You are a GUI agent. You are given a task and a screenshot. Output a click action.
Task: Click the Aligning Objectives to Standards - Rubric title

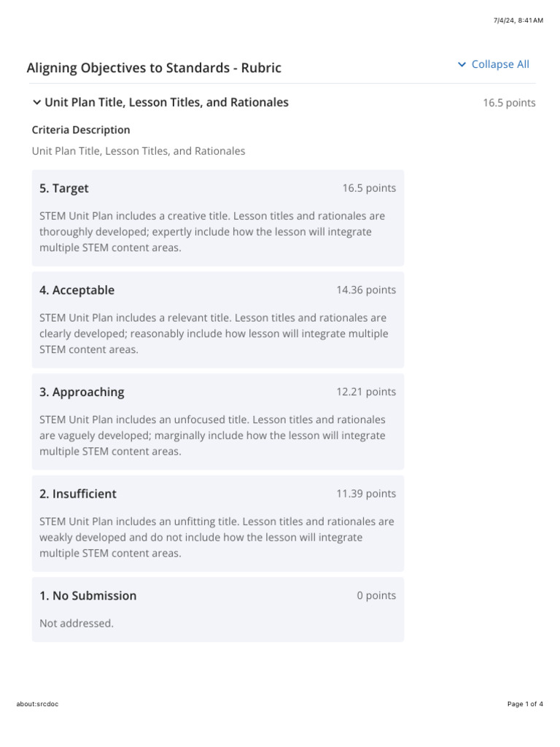(154, 68)
